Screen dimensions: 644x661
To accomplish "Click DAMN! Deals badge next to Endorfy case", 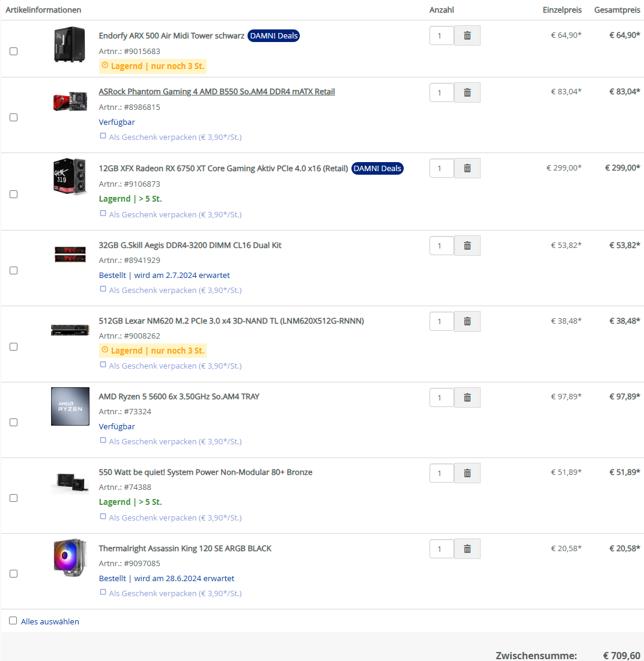I will (274, 36).
